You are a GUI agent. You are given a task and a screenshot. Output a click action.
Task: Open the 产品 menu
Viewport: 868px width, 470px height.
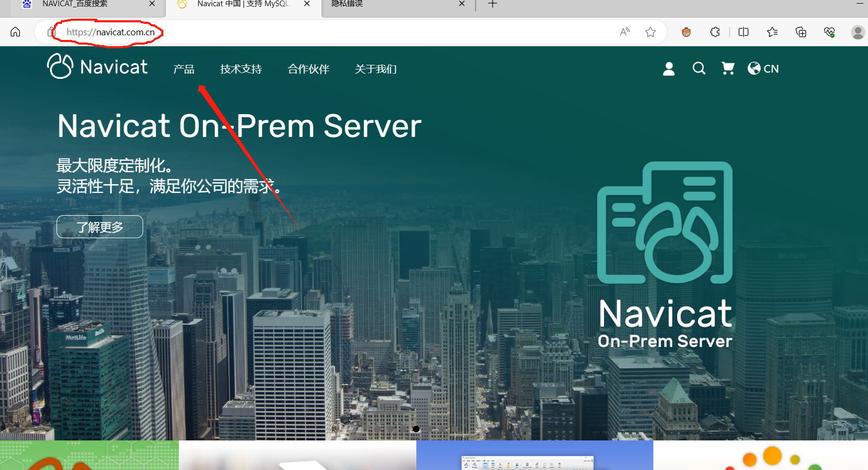[x=184, y=69]
